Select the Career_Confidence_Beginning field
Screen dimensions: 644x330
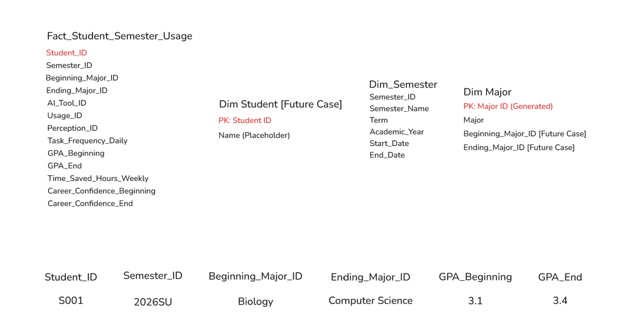tap(101, 191)
